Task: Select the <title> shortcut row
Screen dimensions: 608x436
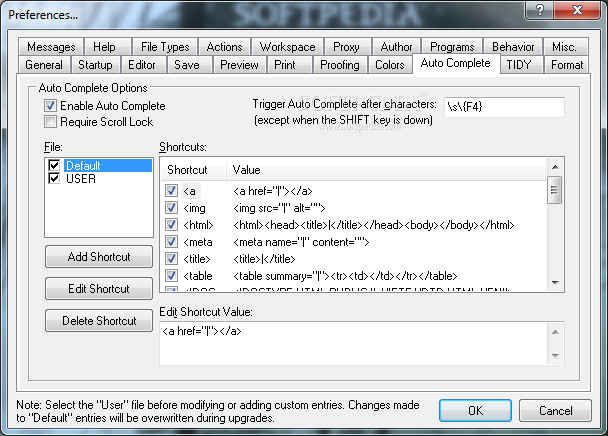Action: pos(353,258)
